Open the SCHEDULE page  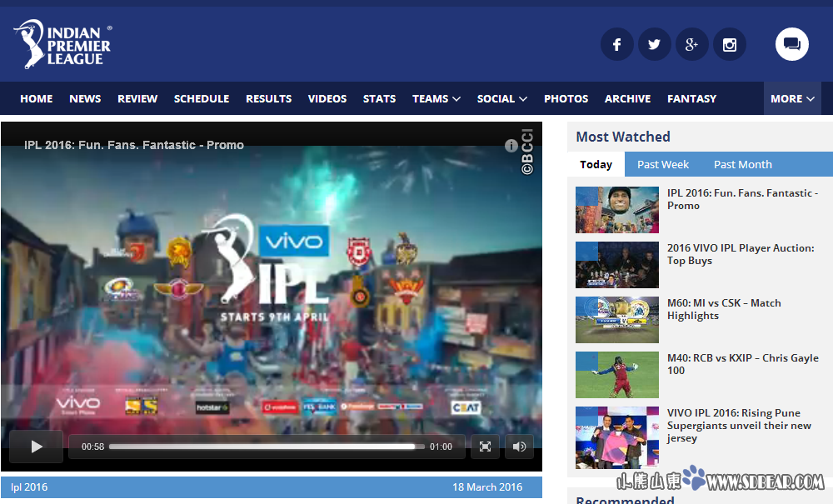(x=202, y=99)
